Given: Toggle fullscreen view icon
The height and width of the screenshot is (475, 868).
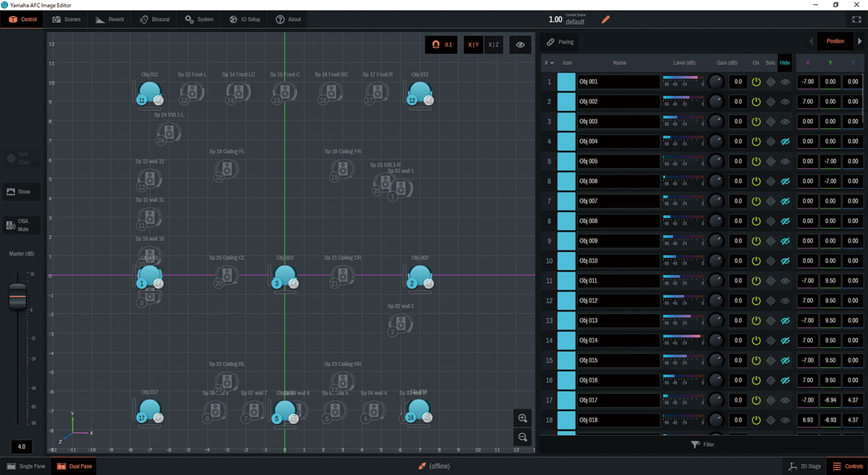Looking at the screenshot, I should (x=856, y=20).
